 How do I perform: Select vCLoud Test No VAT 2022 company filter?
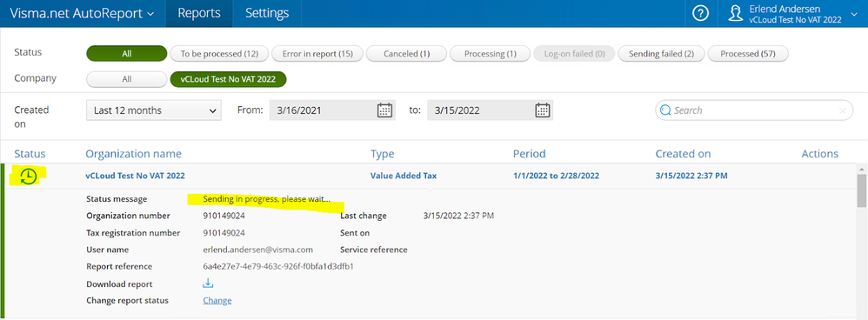(x=228, y=79)
